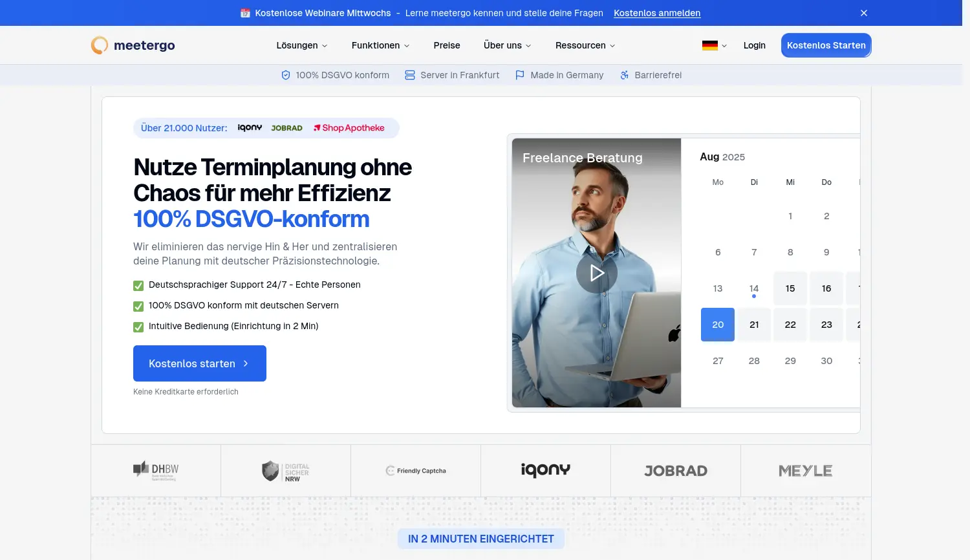Open the Ressourcen dropdown
The height and width of the screenshot is (560, 970).
coord(585,45)
